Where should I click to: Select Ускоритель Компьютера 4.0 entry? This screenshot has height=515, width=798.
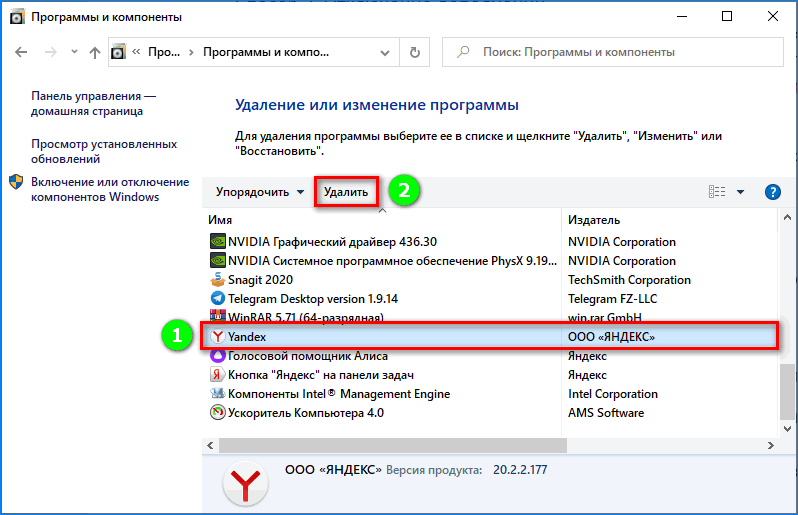[x=305, y=413]
